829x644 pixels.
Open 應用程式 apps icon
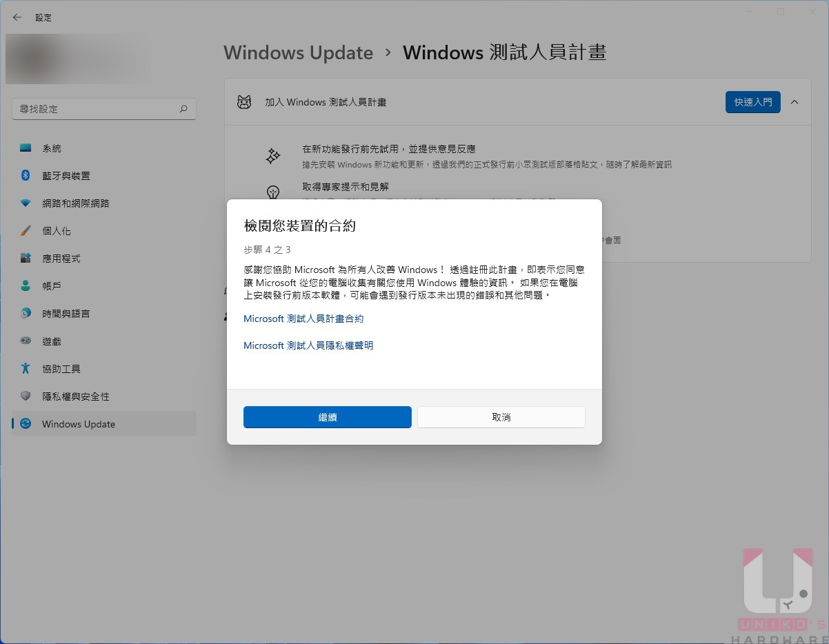click(x=26, y=259)
